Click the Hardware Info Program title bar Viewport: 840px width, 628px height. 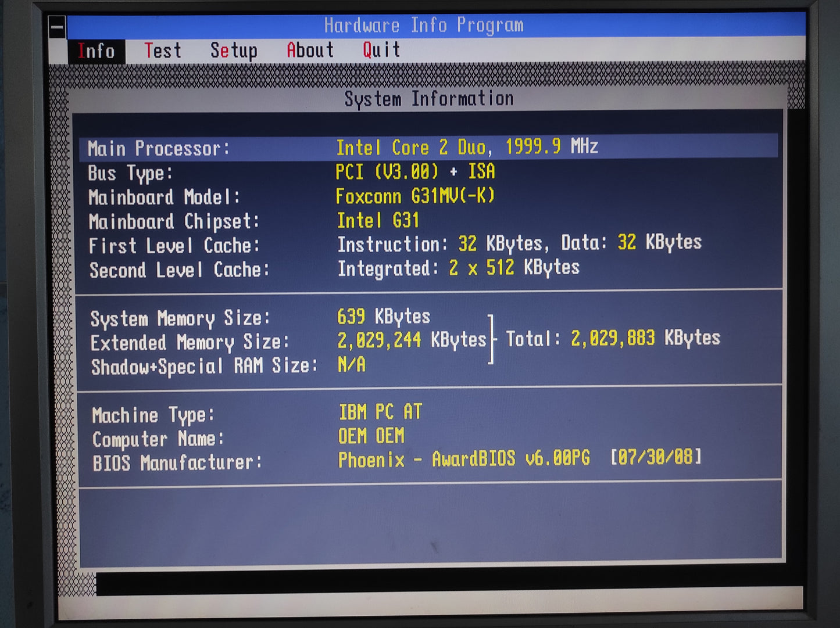[x=424, y=26]
